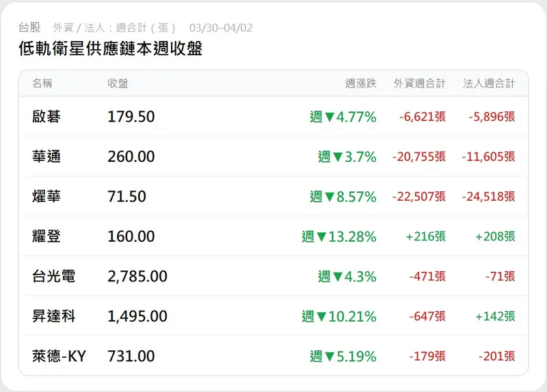Select the 華通 stock row name
The width and height of the screenshot is (547, 392).
pyautogui.click(x=46, y=156)
